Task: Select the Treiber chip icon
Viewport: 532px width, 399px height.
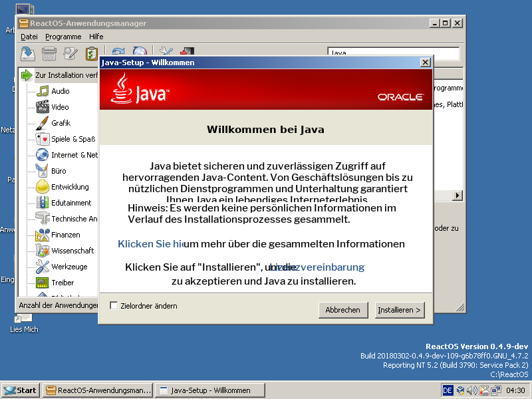Action: coord(43,282)
